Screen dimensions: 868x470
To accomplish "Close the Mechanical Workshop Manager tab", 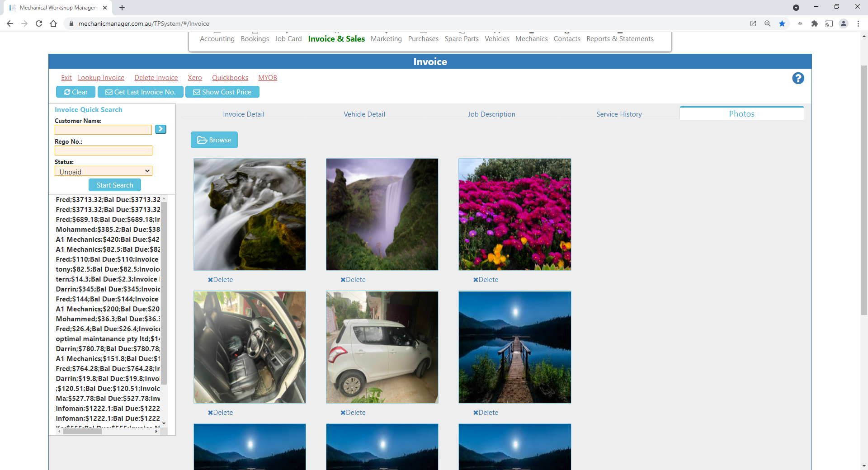I will point(105,8).
